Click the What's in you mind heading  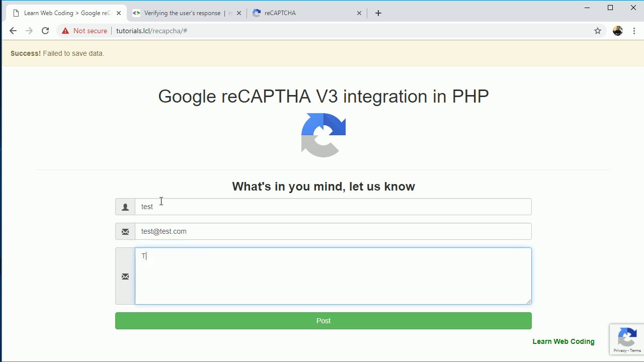324,187
